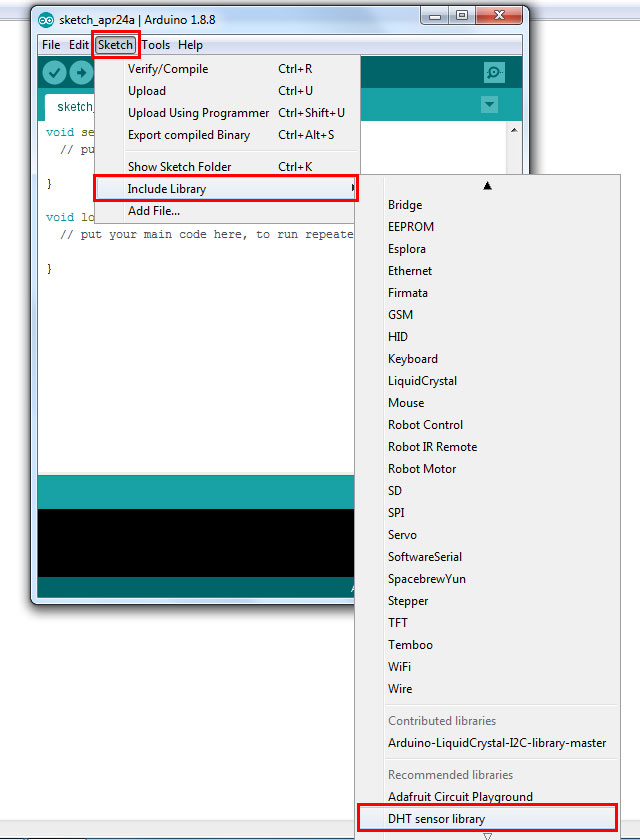Open the File menu

51,45
